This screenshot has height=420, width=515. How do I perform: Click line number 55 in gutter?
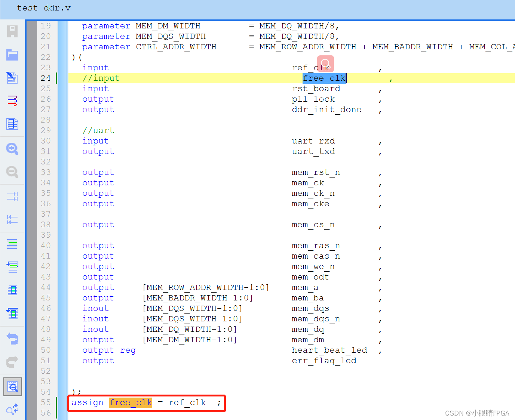(46, 402)
